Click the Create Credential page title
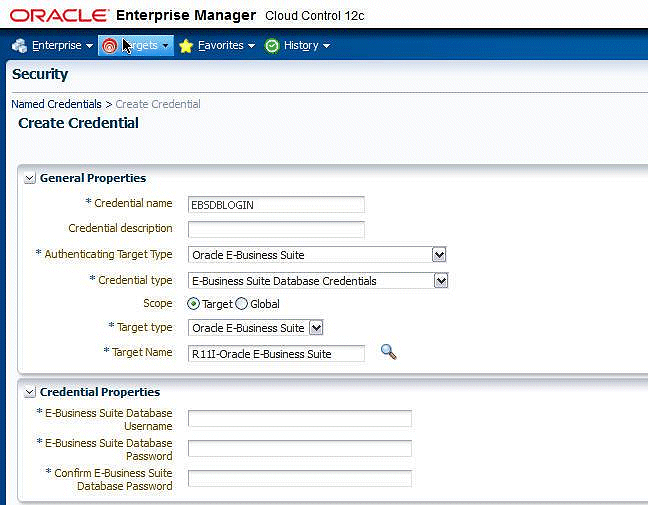The width and height of the screenshot is (648, 505). point(79,123)
